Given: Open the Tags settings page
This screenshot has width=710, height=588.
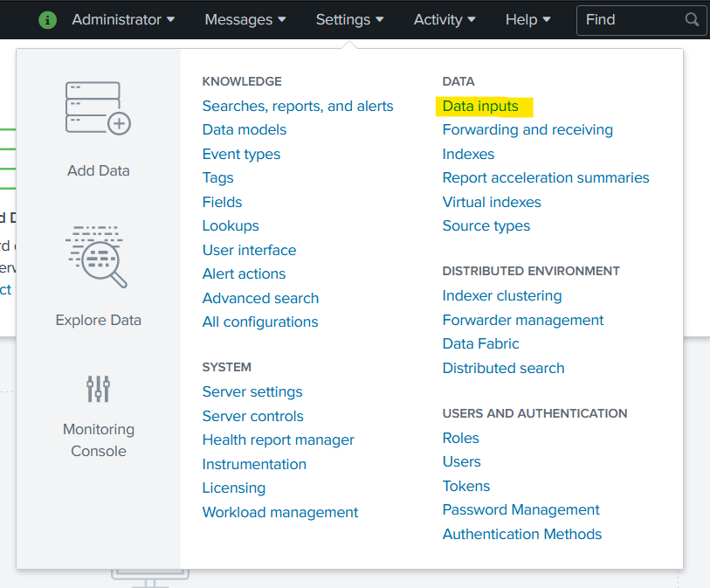Looking at the screenshot, I should click(x=217, y=178).
